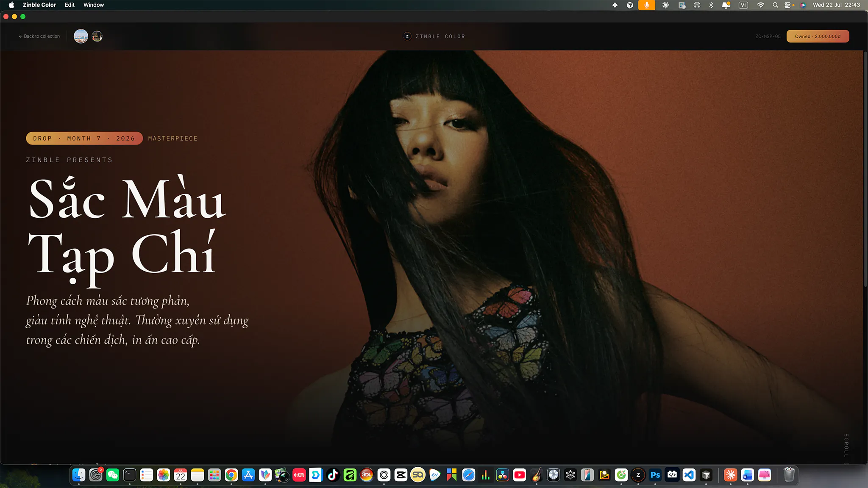Open GarageBand from the dock
The height and width of the screenshot is (488, 868).
(537, 475)
